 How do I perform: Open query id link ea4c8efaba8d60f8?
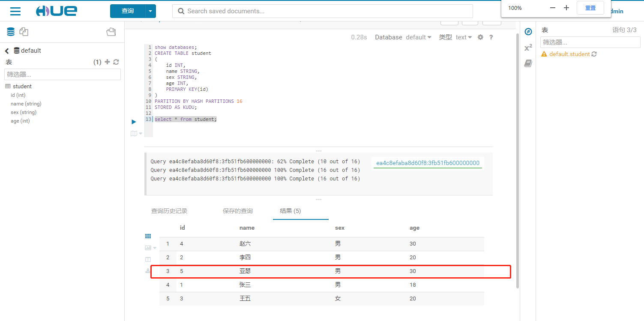pyautogui.click(x=428, y=163)
